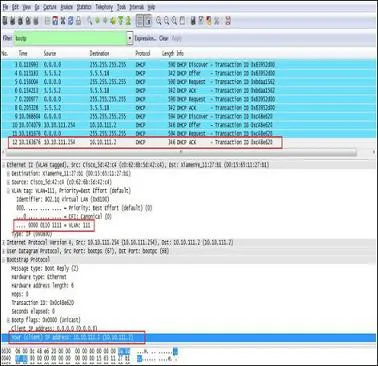Screen dimensions: 378x366
Task: Start a new live capture icon
Action: tap(20, 21)
